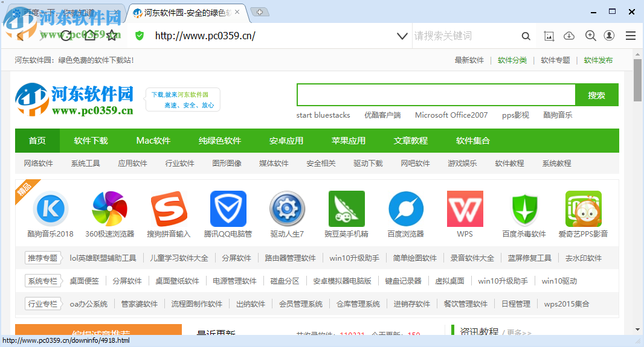This screenshot has height=347, width=644.
Task: Click the scrollbar down arrow
Action: tap(637, 329)
